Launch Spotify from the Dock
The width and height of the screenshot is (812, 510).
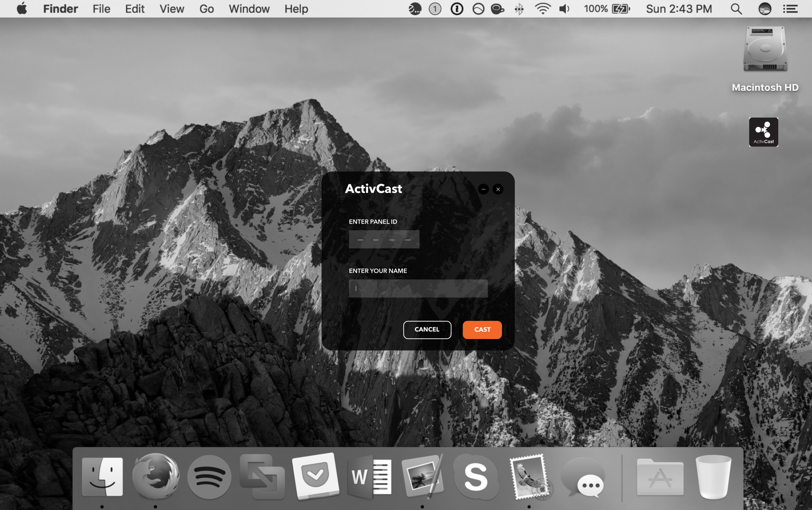pos(209,477)
